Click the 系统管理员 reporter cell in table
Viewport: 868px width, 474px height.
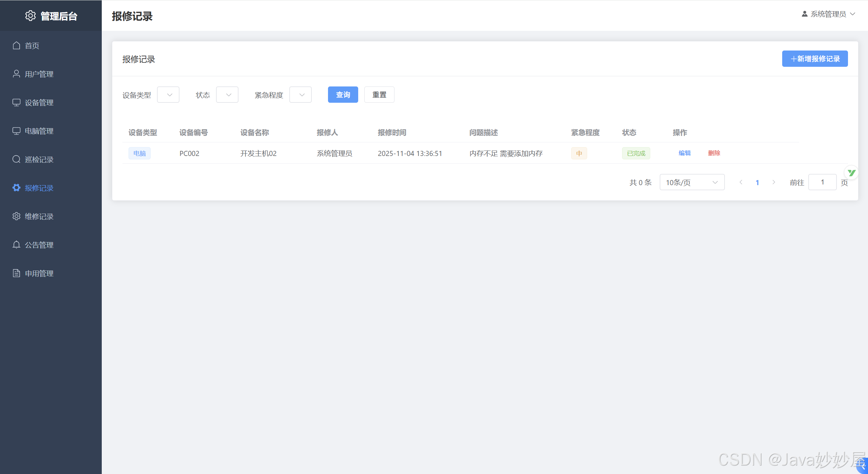[x=334, y=154]
